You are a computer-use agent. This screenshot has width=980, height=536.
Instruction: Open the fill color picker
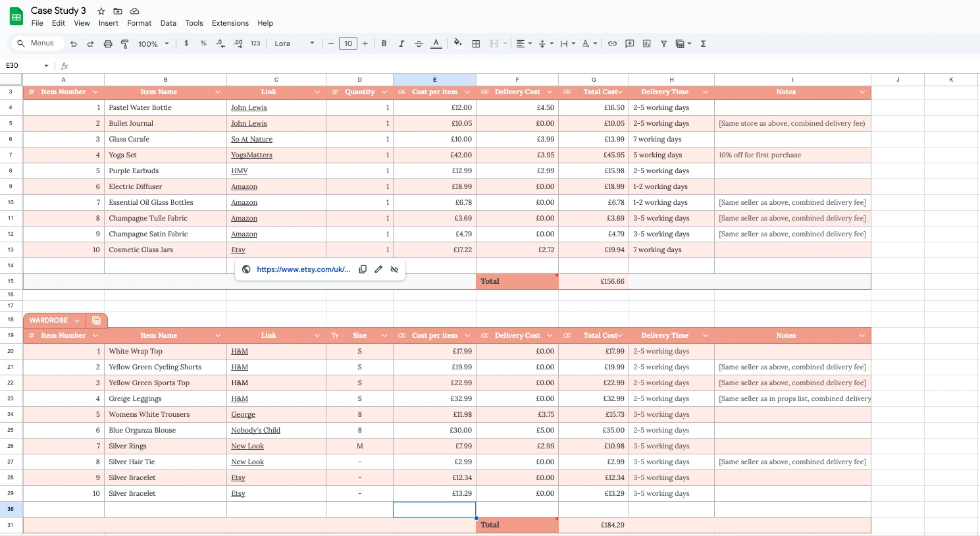[458, 43]
